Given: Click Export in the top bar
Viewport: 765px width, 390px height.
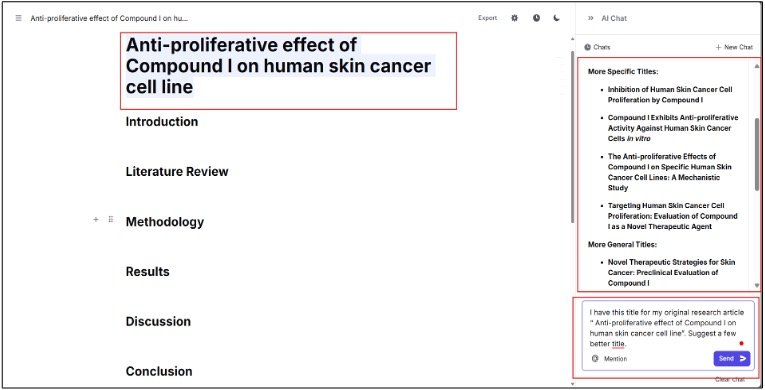Looking at the screenshot, I should 487,18.
